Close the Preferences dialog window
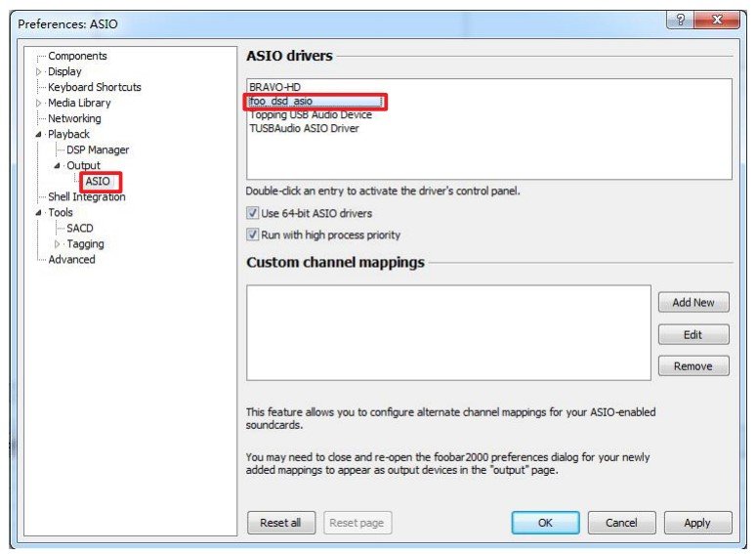 [x=717, y=20]
